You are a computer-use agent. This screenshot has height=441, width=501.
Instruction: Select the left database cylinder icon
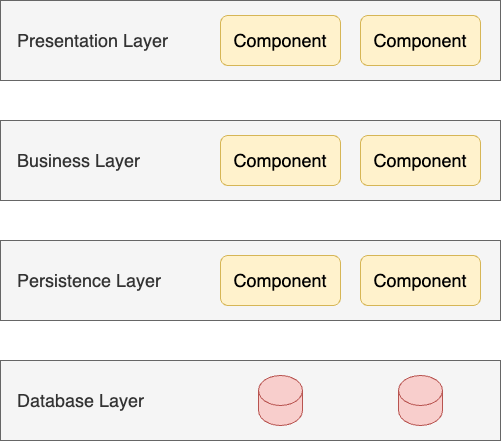tap(280, 400)
